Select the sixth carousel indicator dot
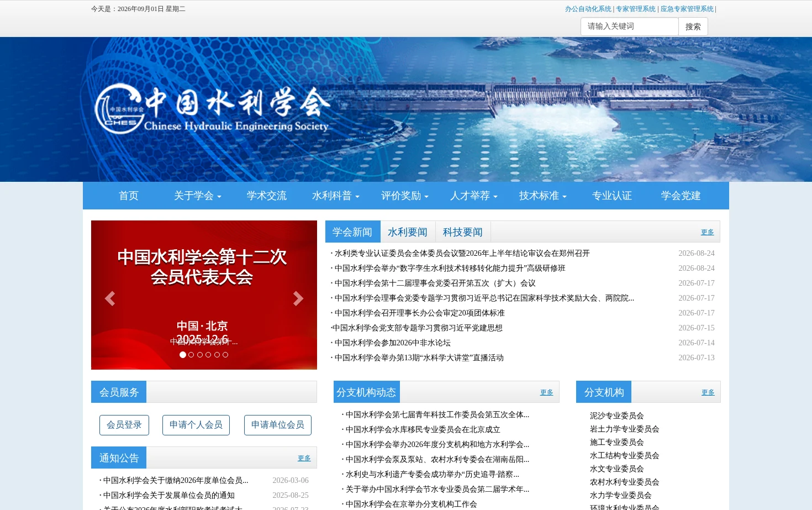This screenshot has width=812, height=510. [225, 355]
